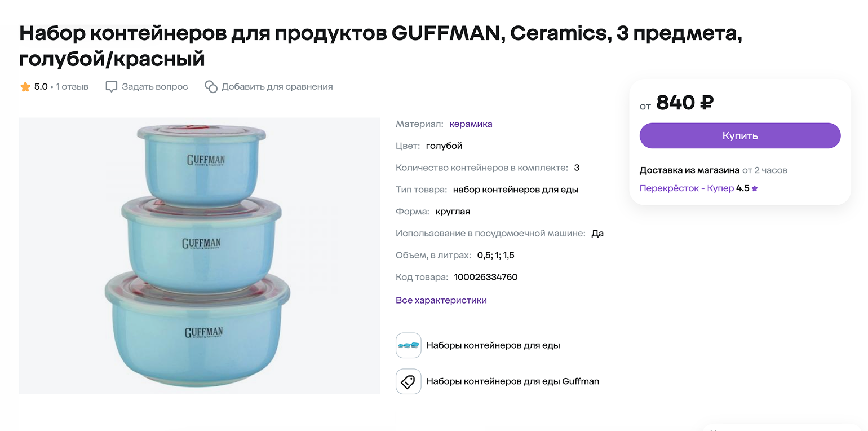Click the orange 5.0 rating star icon
The height and width of the screenshot is (431, 868).
coord(25,86)
